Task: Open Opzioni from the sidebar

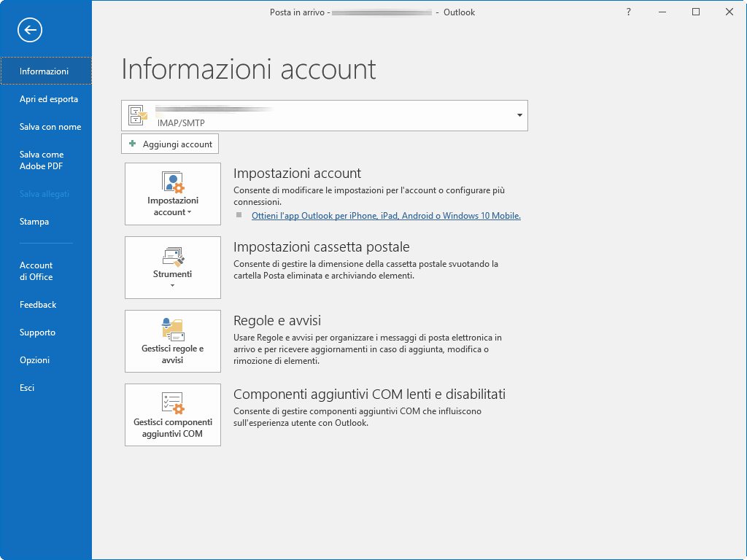Action: (34, 360)
